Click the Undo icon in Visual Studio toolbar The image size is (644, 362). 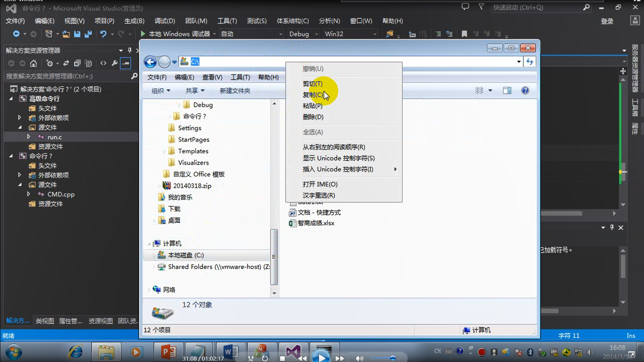pos(103,34)
